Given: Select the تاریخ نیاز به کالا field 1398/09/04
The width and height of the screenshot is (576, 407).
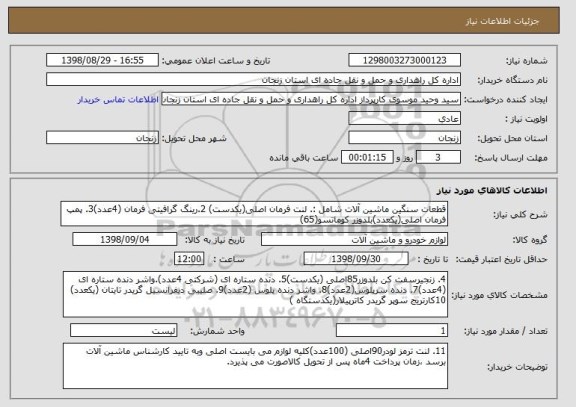Looking at the screenshot, I should click(x=125, y=239).
